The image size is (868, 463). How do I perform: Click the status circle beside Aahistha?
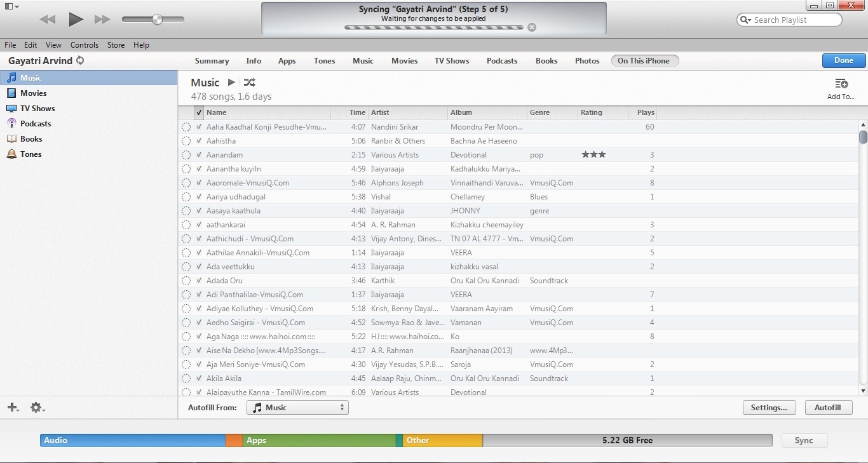pyautogui.click(x=186, y=141)
